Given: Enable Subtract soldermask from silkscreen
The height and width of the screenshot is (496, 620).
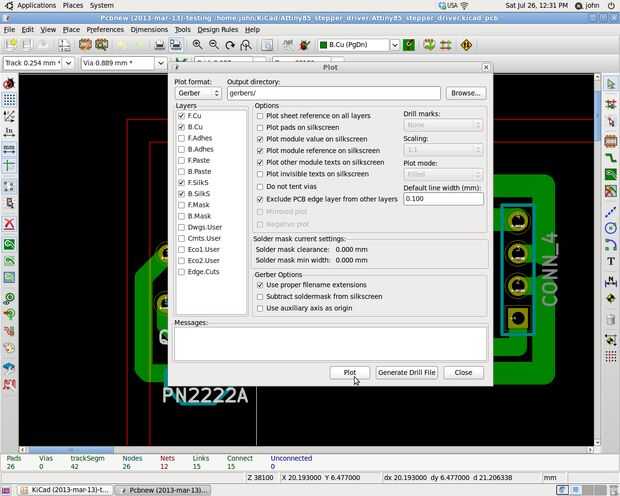Looking at the screenshot, I should 260,297.
